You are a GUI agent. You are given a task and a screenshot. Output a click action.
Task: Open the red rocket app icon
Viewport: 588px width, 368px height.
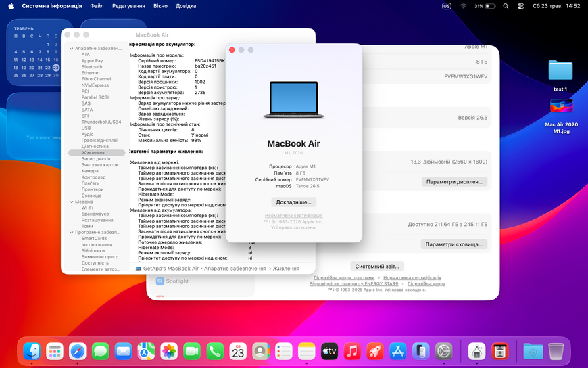coord(375,352)
